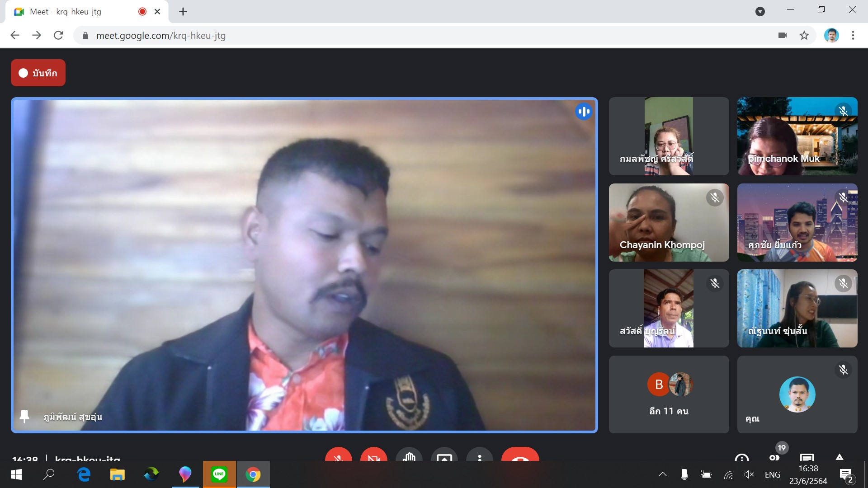Expand hidden system tray icons chevron
This screenshot has width=868, height=488.
(663, 474)
